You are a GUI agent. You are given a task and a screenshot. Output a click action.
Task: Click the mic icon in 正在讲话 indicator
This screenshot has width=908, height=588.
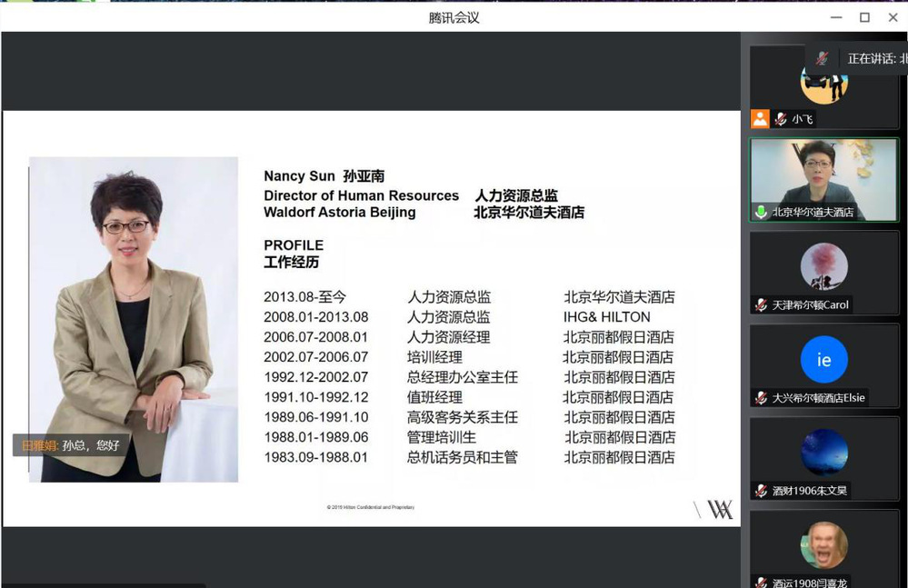click(x=822, y=58)
